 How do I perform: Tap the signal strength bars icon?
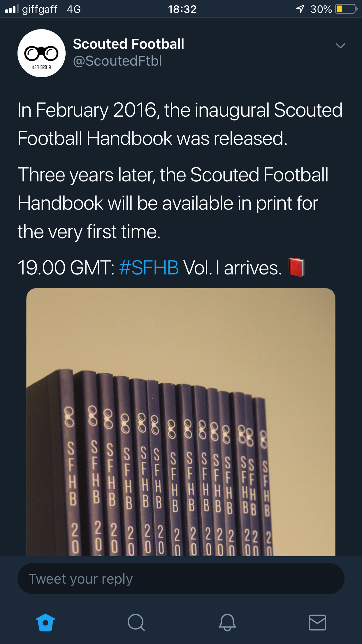(12, 9)
